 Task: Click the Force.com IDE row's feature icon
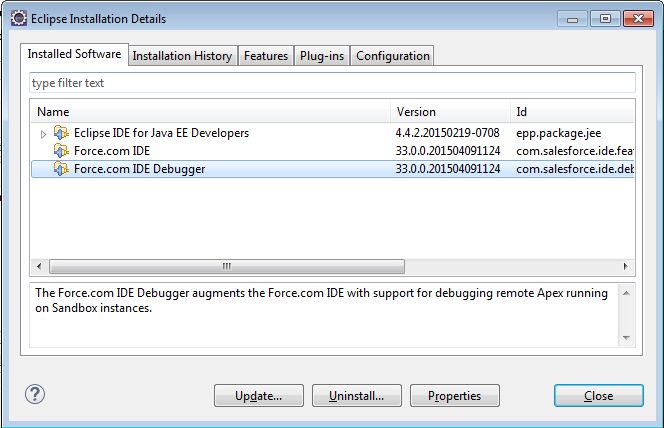point(61,151)
